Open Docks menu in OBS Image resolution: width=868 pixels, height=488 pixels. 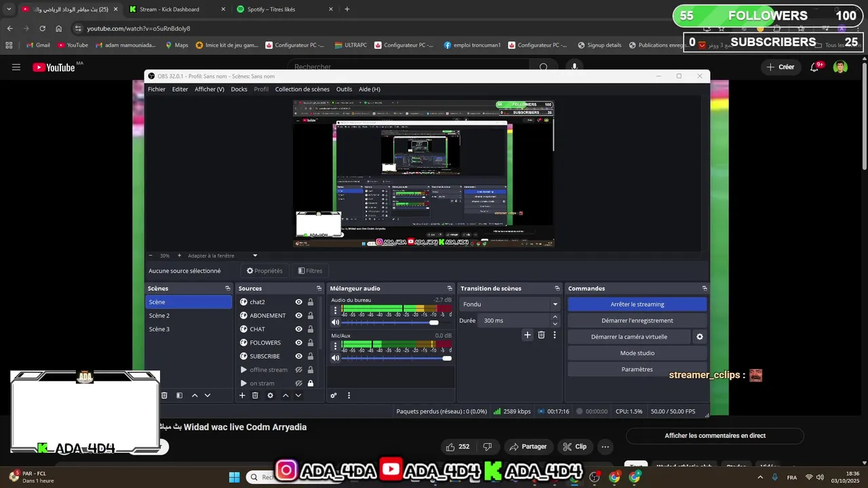[239, 89]
